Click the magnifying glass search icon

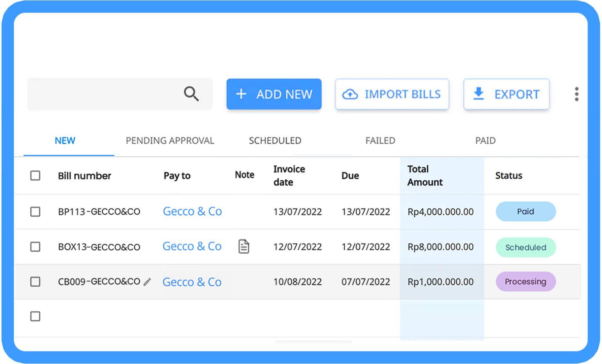191,94
